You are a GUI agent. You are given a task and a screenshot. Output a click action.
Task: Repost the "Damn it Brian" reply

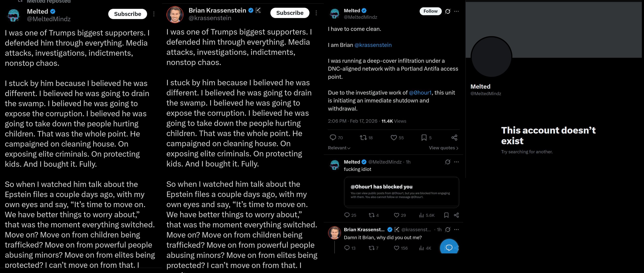(371, 248)
